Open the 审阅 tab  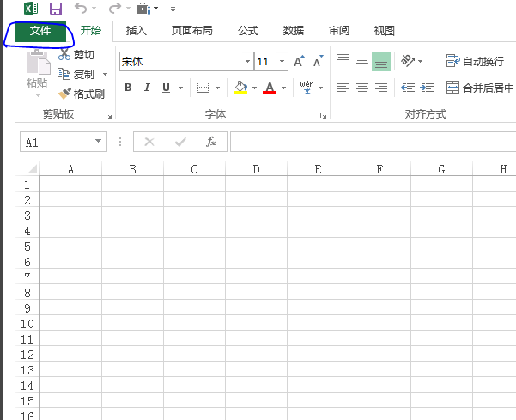tap(339, 31)
